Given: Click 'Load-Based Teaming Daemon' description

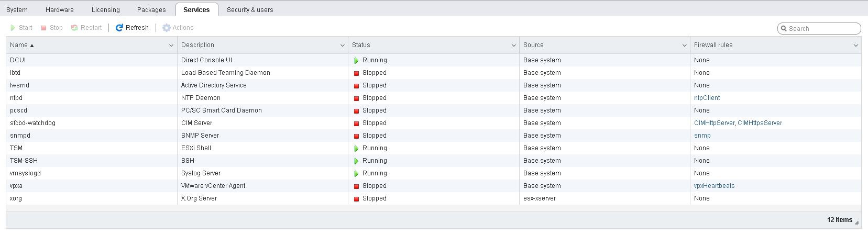Looking at the screenshot, I should 226,73.
